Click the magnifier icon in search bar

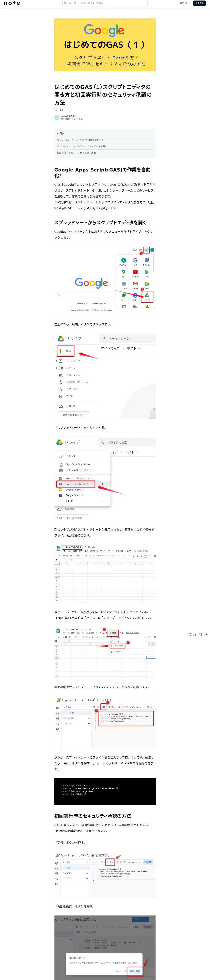[x=66, y=3]
